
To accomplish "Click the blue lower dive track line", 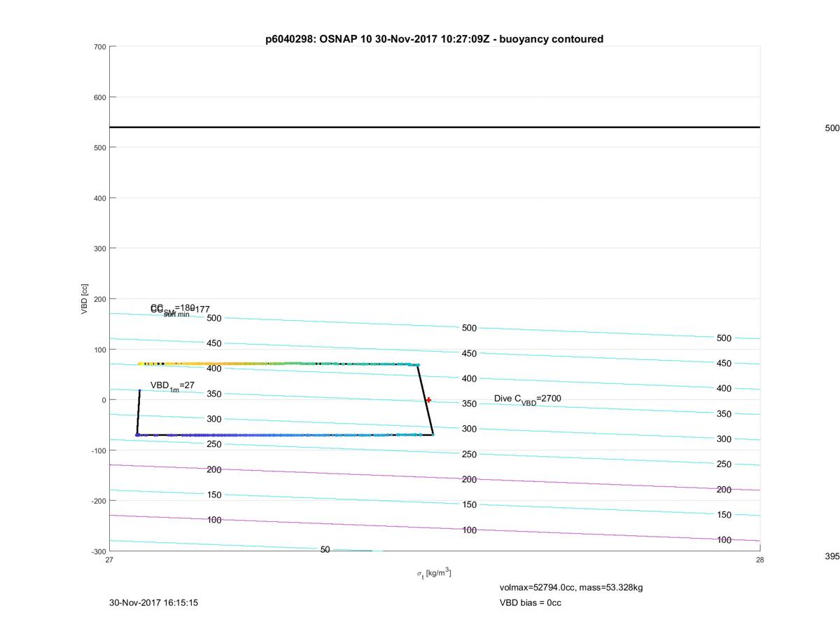I will [x=285, y=435].
